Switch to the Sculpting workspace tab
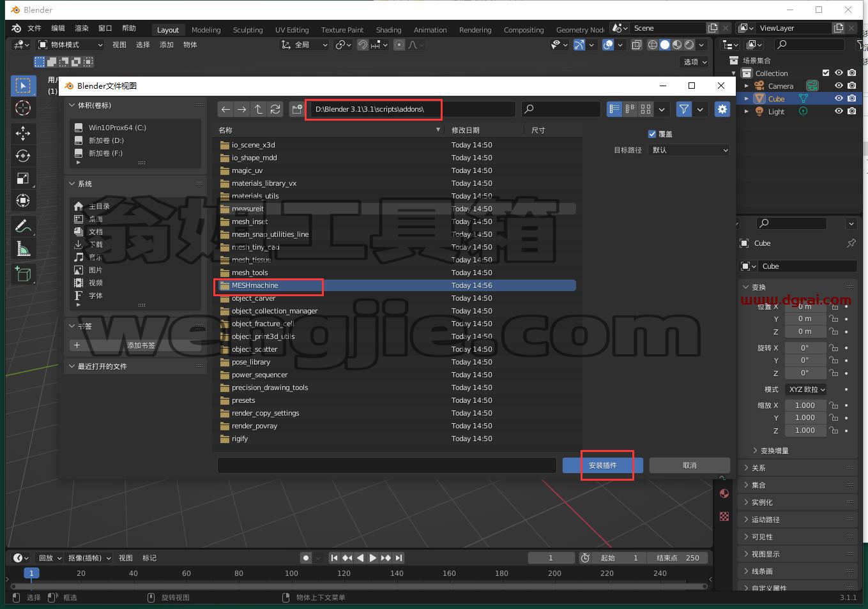The width and height of the screenshot is (868, 609). (248, 30)
